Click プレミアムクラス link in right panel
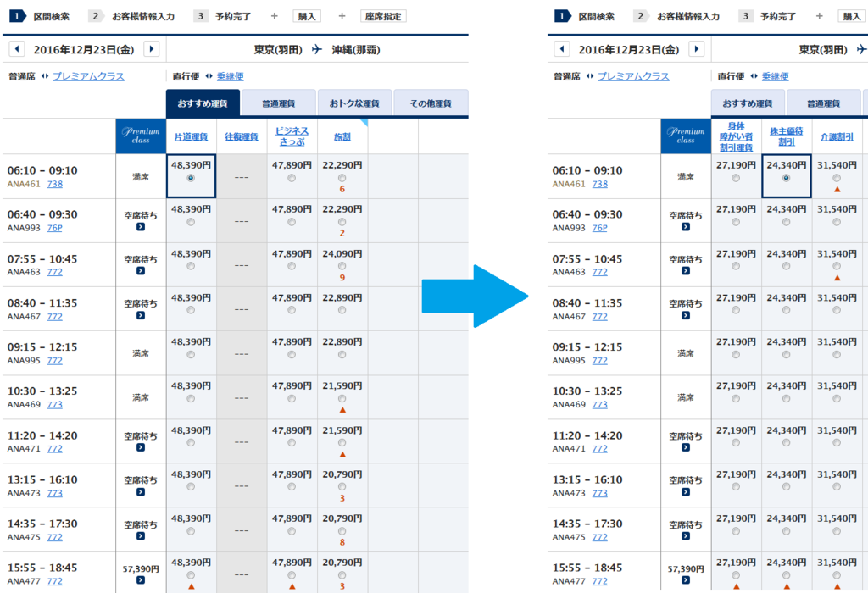The height and width of the screenshot is (593, 868). click(x=633, y=76)
